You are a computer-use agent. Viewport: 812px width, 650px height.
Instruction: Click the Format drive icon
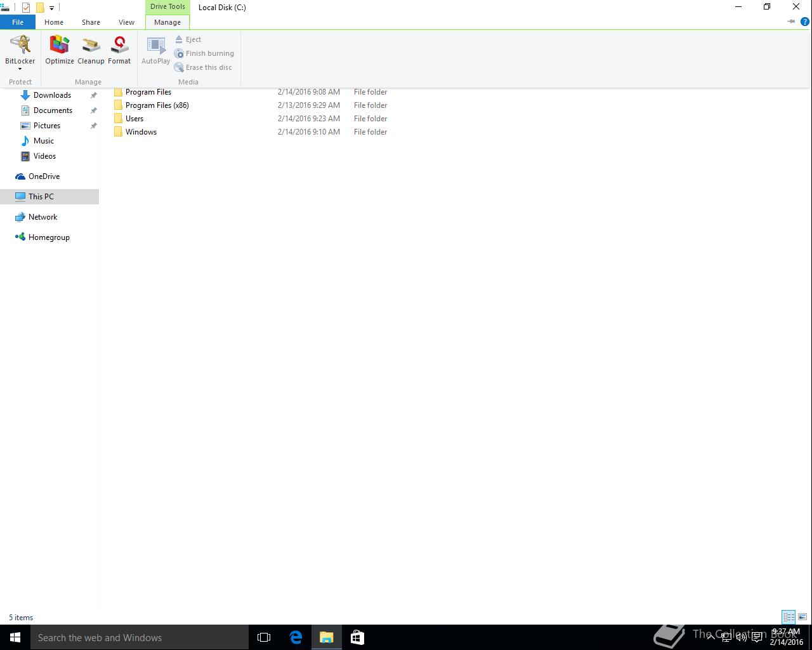point(119,50)
